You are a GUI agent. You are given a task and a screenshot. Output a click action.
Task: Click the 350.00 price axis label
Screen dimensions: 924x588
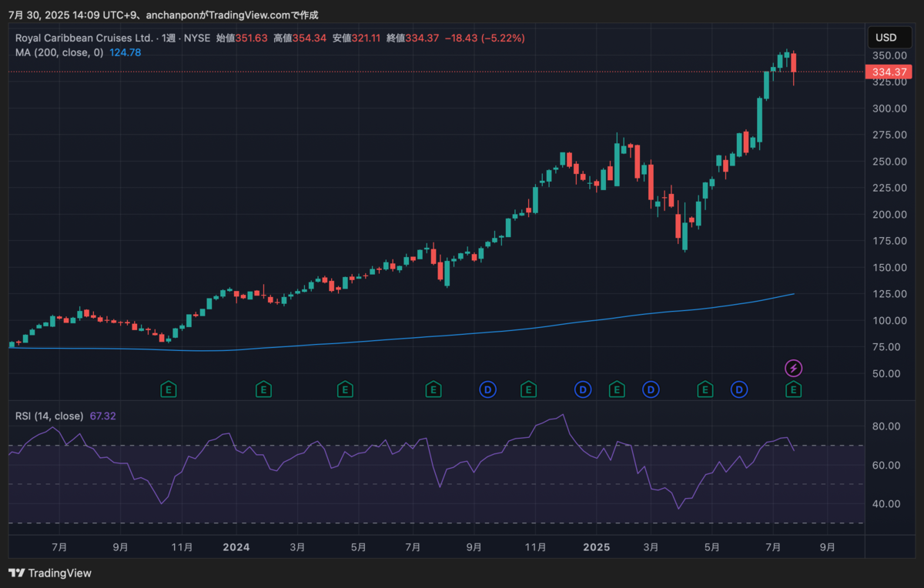click(888, 55)
